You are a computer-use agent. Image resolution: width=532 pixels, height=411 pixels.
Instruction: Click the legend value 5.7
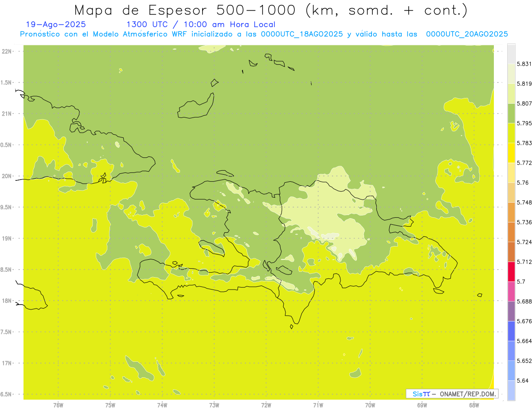tap(521, 282)
